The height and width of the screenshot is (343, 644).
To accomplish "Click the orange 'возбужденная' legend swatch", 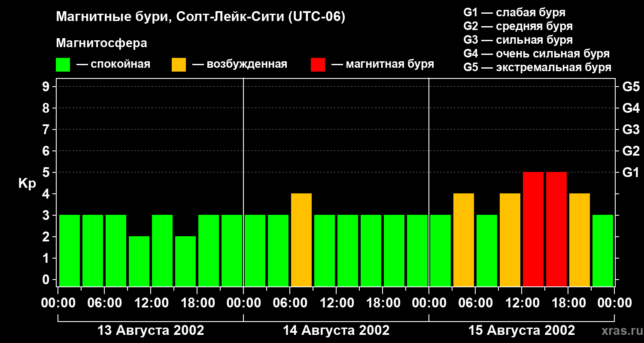I will tap(179, 65).
